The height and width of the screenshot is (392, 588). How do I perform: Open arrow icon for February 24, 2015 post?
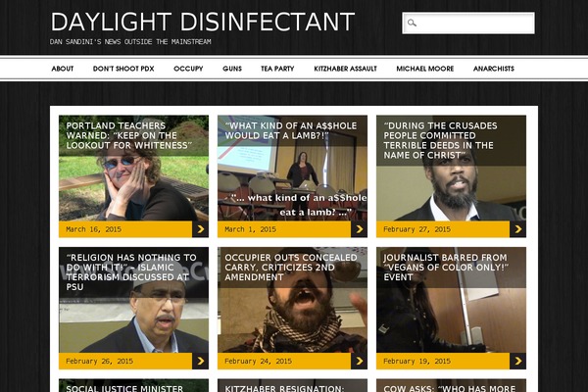[360, 361]
